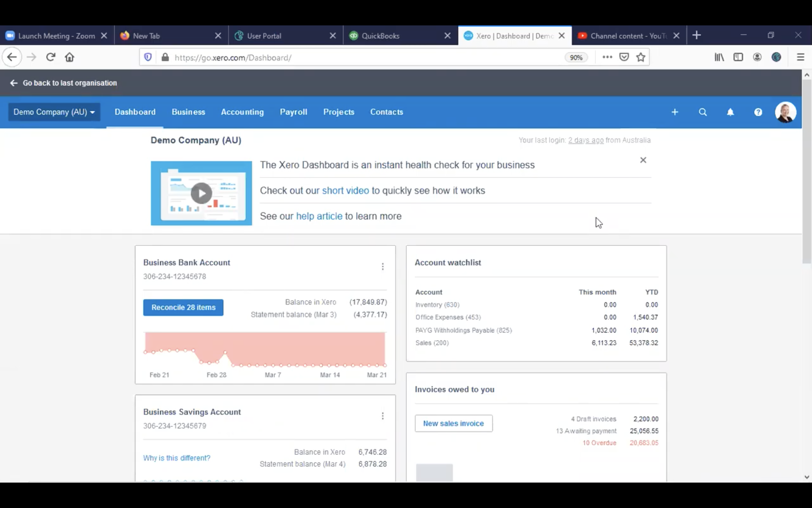Open the user profile avatar

pos(785,112)
